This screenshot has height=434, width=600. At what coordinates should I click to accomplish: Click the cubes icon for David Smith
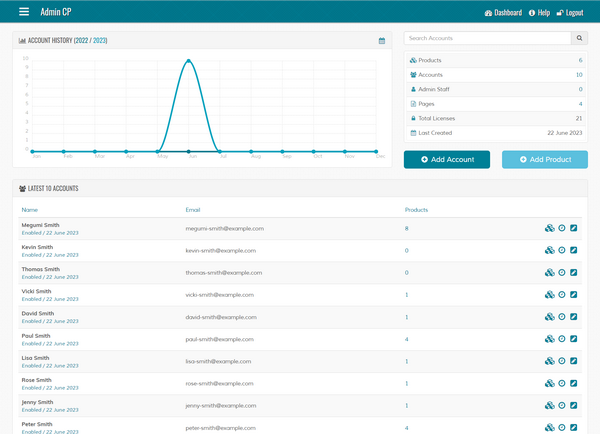click(x=549, y=317)
